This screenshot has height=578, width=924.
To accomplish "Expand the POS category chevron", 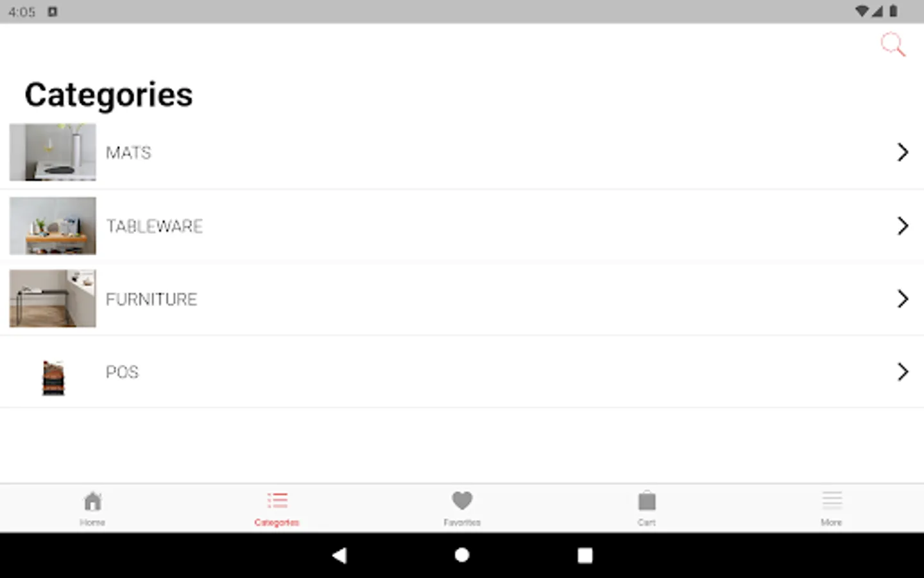I will (x=903, y=372).
